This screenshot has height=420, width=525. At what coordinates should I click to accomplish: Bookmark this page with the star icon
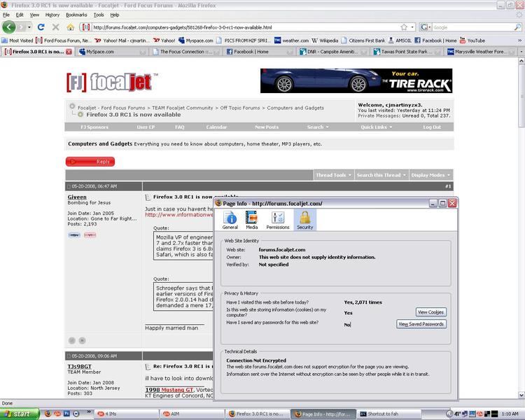(x=404, y=27)
